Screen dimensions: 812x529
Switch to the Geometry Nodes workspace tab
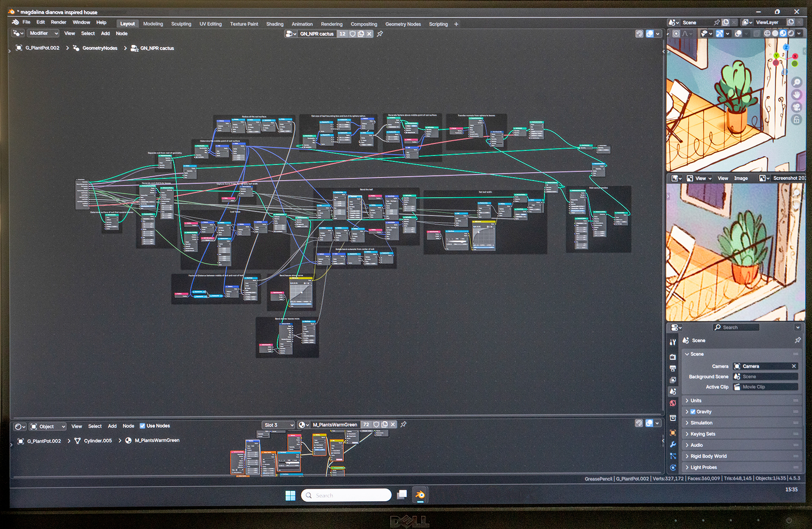[403, 24]
